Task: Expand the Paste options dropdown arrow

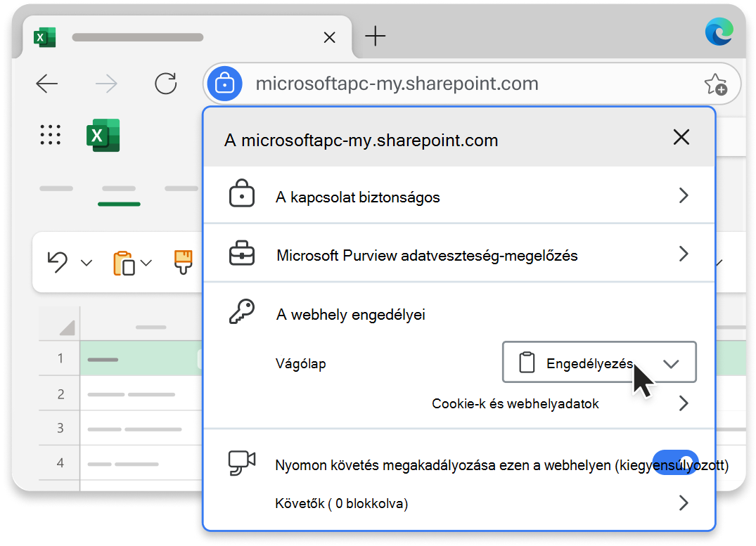Action: (146, 263)
